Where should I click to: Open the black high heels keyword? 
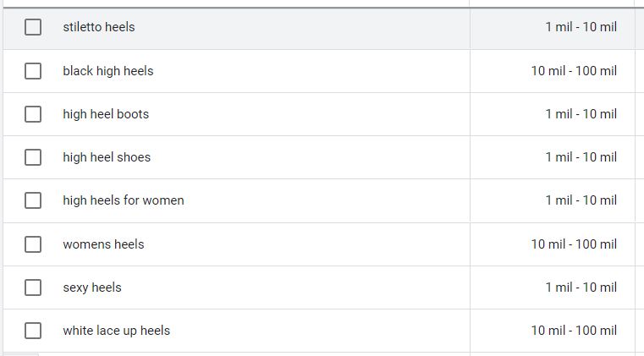(x=108, y=71)
